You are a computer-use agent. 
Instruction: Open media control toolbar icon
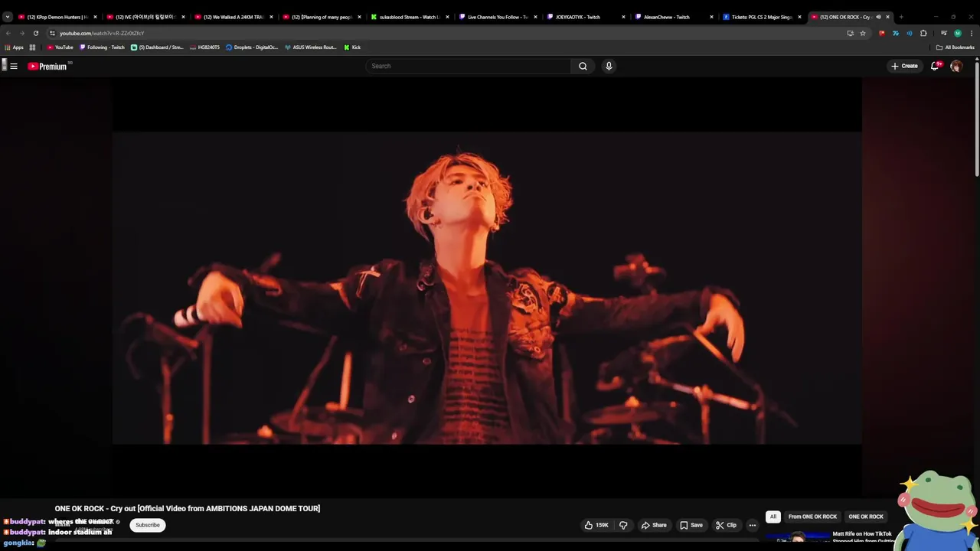tap(943, 33)
